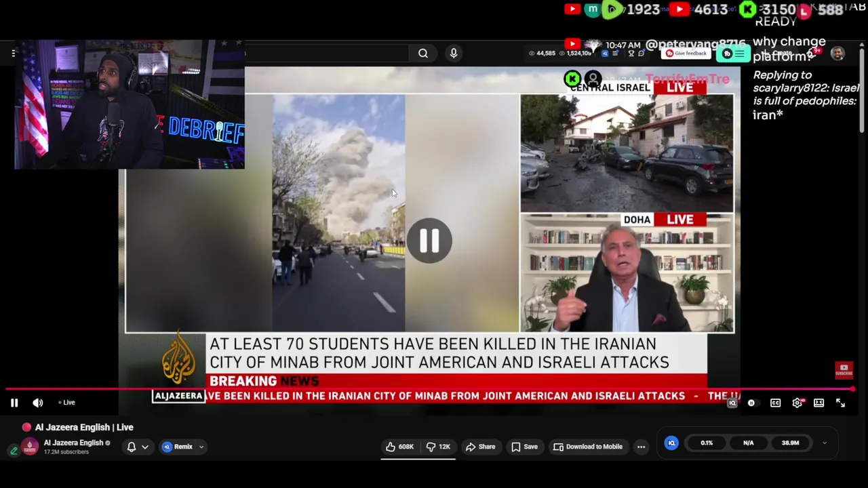The image size is (868, 488).
Task: Open the user account avatar
Action: [x=838, y=54]
